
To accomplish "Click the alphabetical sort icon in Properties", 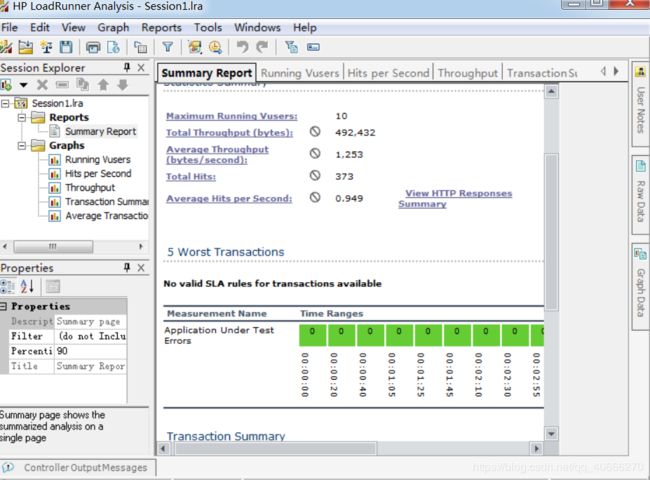I will pos(27,286).
